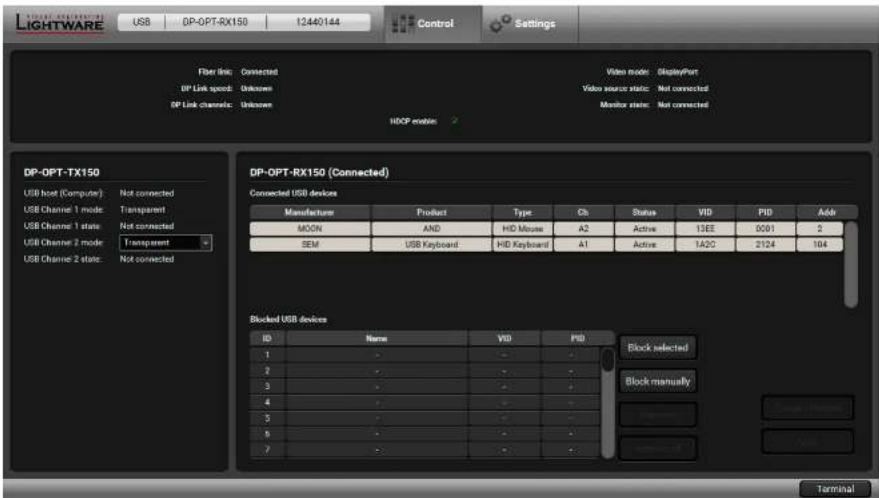Click the 2124 PID cell
This screenshot has height=498, width=879.
765,245
